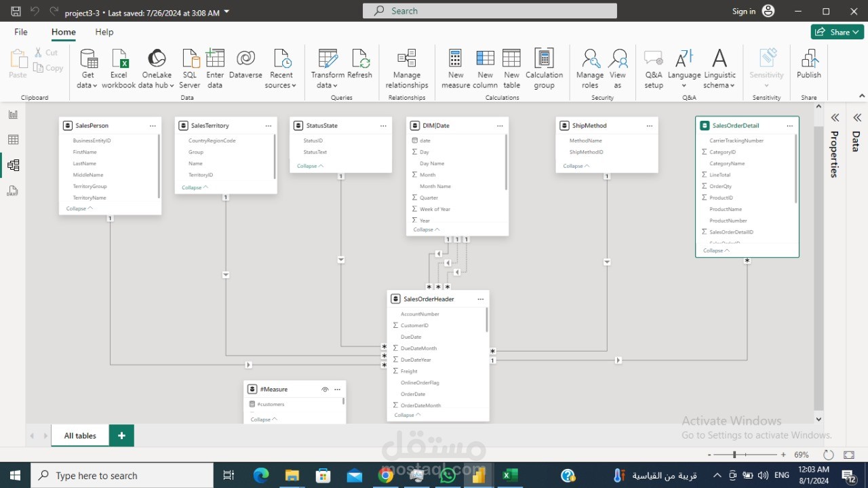Click Enter data in ribbon
The height and width of the screenshot is (488, 868).
215,69
